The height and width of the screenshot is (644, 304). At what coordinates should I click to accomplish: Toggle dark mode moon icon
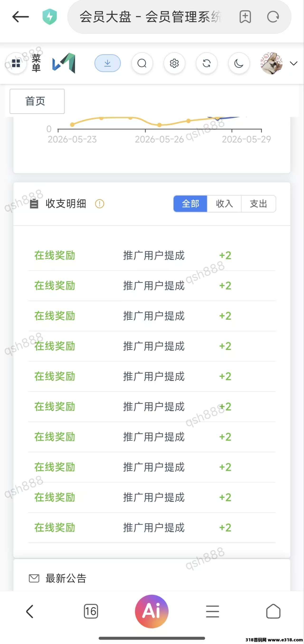[239, 63]
